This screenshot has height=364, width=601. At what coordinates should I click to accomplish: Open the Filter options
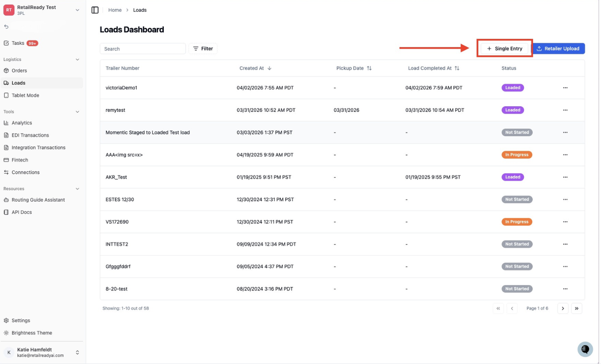tap(203, 49)
